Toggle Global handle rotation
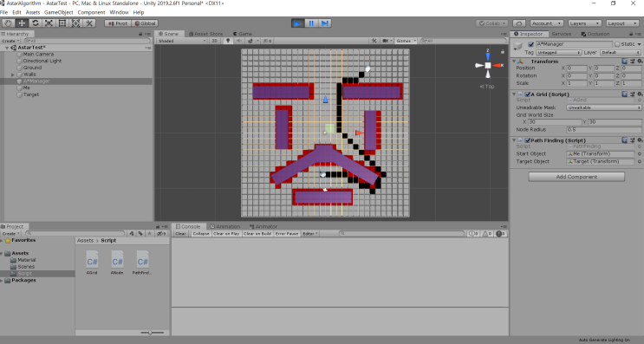 [x=145, y=23]
